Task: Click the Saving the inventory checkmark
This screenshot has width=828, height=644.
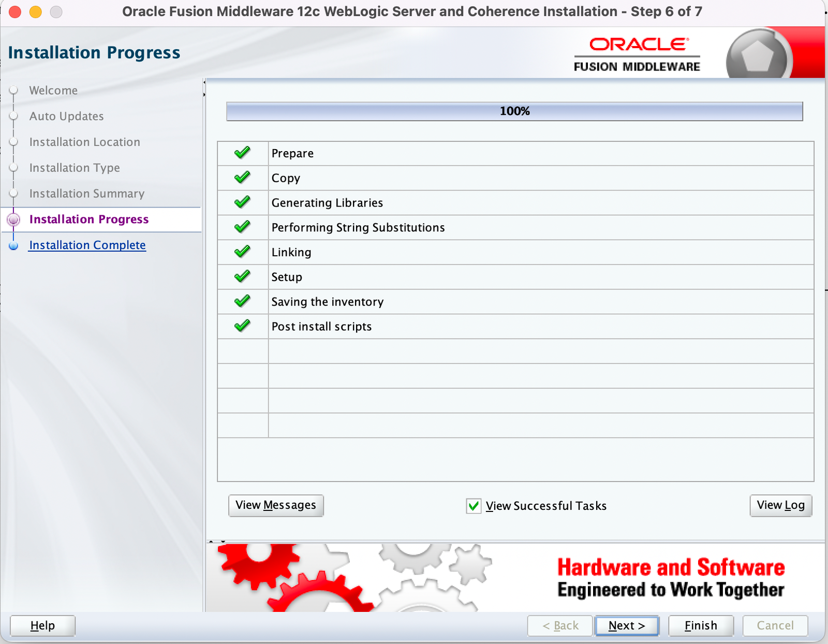Action: click(242, 301)
